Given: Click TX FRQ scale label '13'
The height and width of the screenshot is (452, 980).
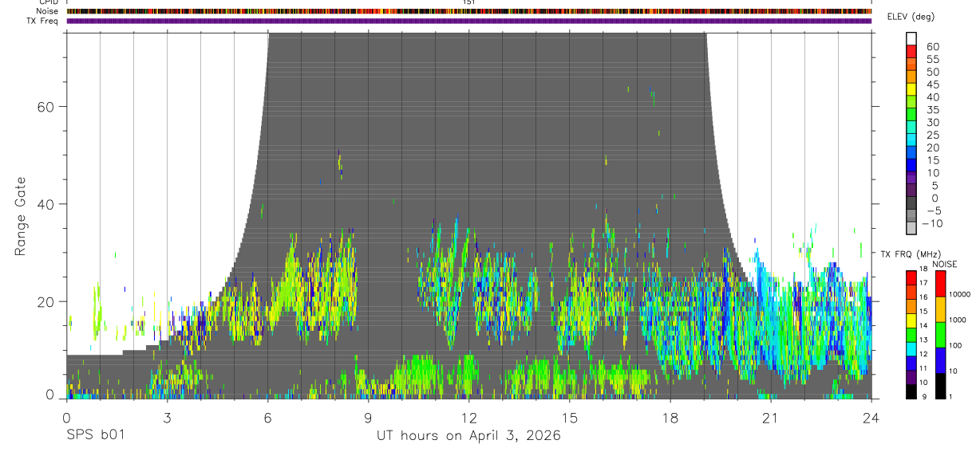Looking at the screenshot, I should pyautogui.click(x=925, y=340).
